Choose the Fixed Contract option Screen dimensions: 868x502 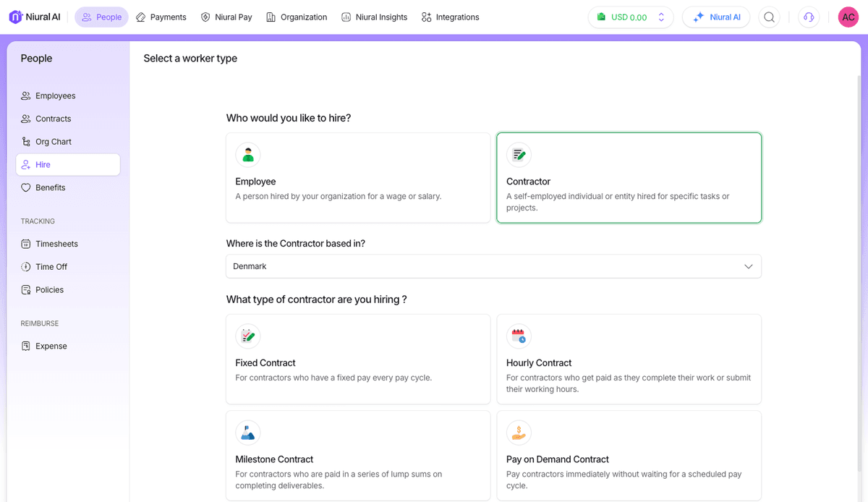(x=358, y=359)
